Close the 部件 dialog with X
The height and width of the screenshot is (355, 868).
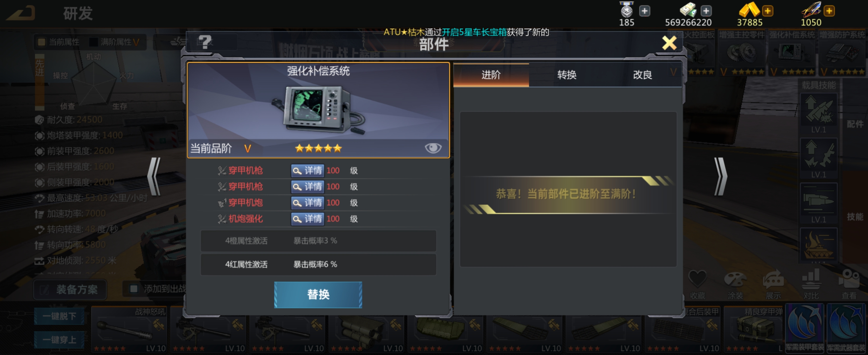click(x=669, y=43)
